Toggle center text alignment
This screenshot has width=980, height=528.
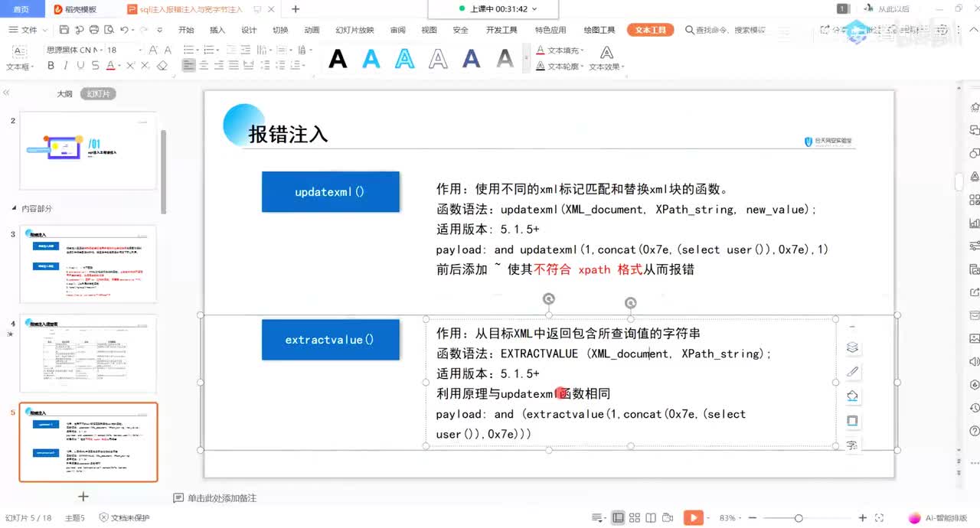pos(204,66)
